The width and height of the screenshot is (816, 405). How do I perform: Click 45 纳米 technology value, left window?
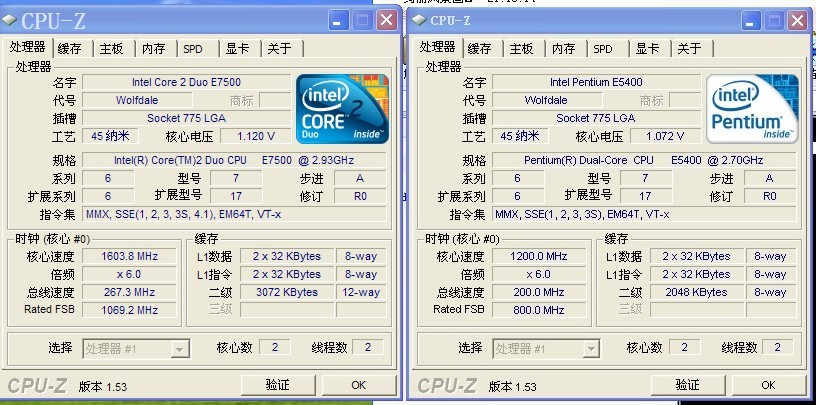tap(111, 136)
